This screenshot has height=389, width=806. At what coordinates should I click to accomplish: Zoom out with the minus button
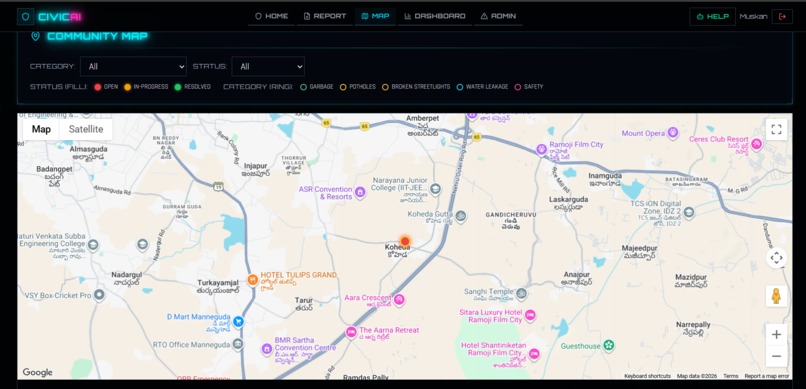coord(776,356)
